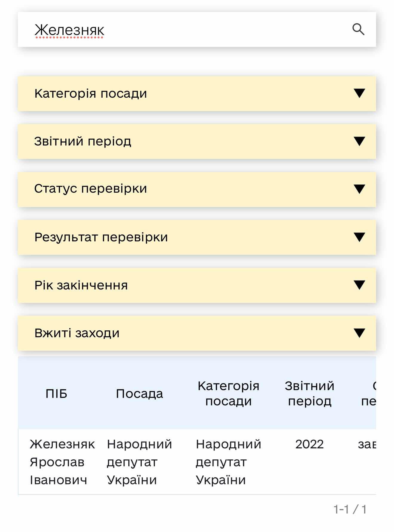Click the Категорія посади table column header
The width and height of the screenshot is (394, 532).
coord(228,393)
